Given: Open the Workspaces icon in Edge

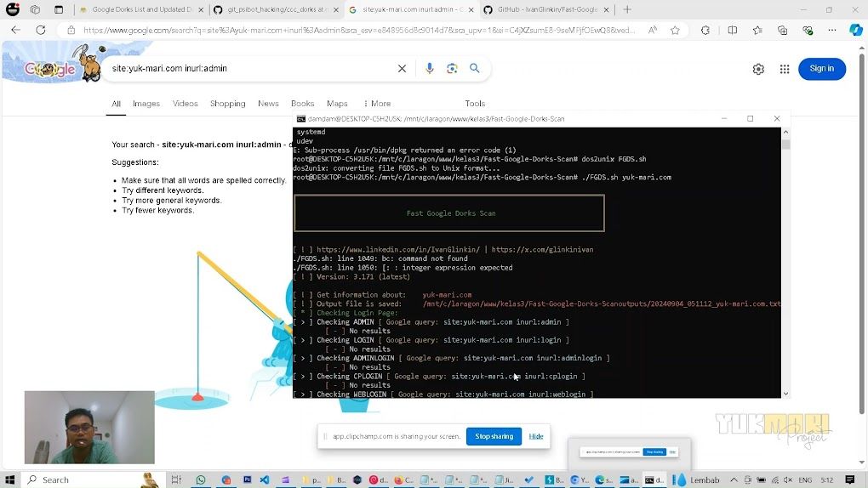Looking at the screenshot, I should coord(36,9).
